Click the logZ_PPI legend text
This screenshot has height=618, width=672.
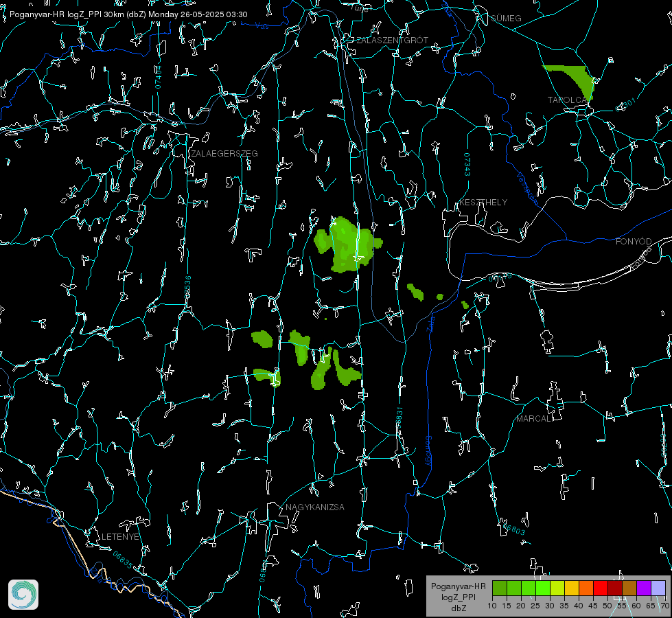458,597
